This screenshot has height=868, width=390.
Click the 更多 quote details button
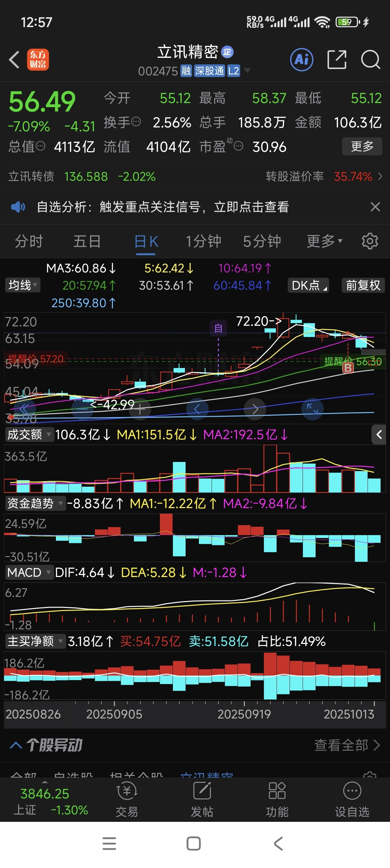click(x=362, y=146)
